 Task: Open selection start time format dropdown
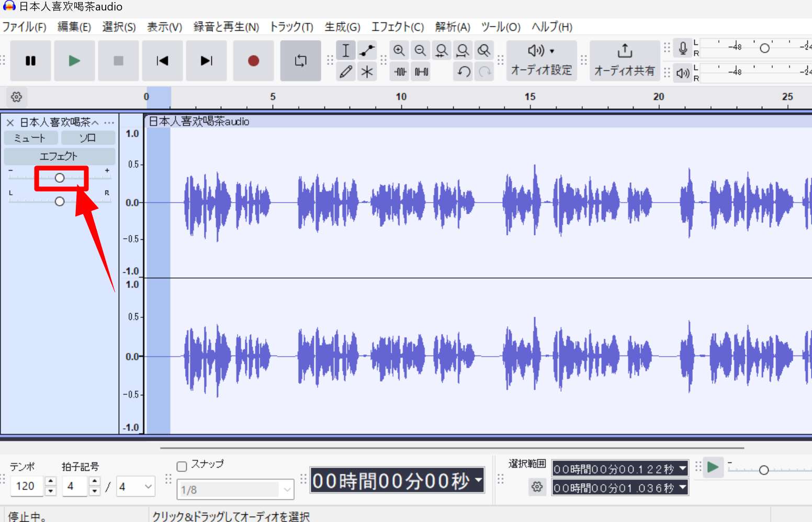click(x=682, y=469)
